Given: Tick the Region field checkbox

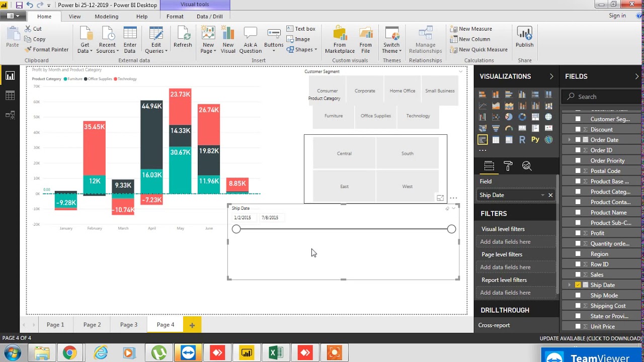Looking at the screenshot, I should tap(578, 254).
